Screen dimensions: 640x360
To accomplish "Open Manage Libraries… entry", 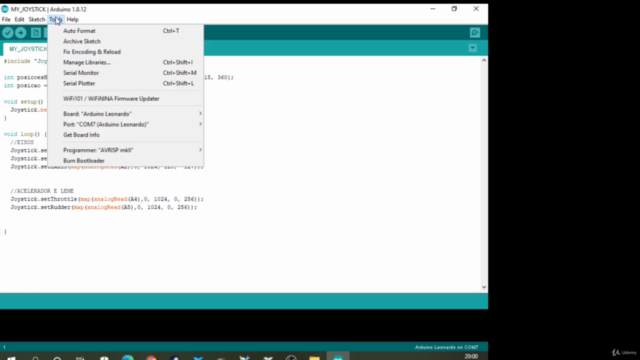I will (x=126, y=62).
